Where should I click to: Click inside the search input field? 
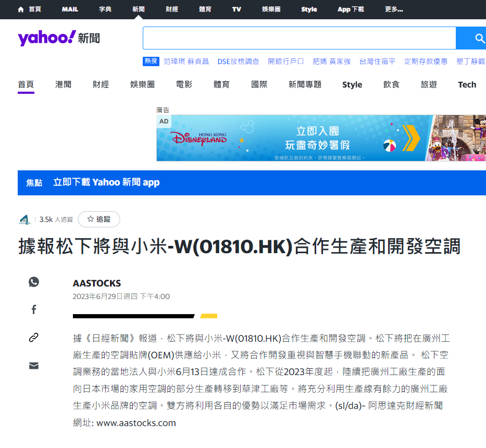(299, 38)
